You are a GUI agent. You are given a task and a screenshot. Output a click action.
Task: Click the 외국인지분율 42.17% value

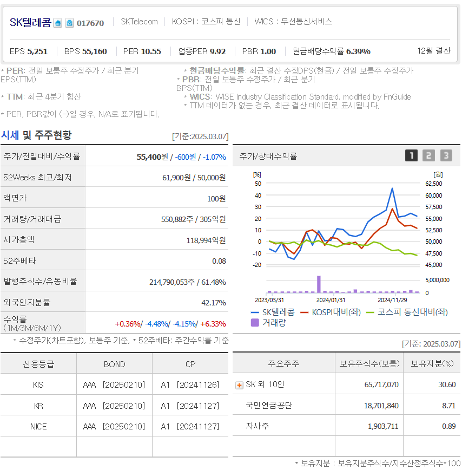coord(214,303)
